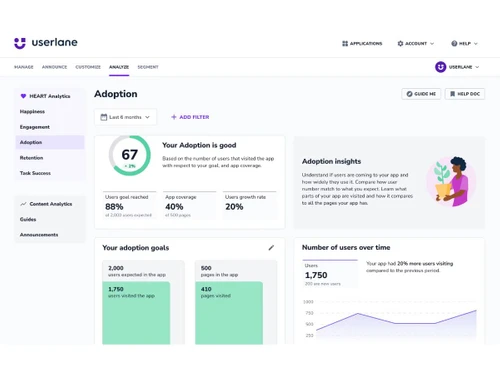Click the HELP DOC button
The width and height of the screenshot is (500, 375).
[x=465, y=94]
